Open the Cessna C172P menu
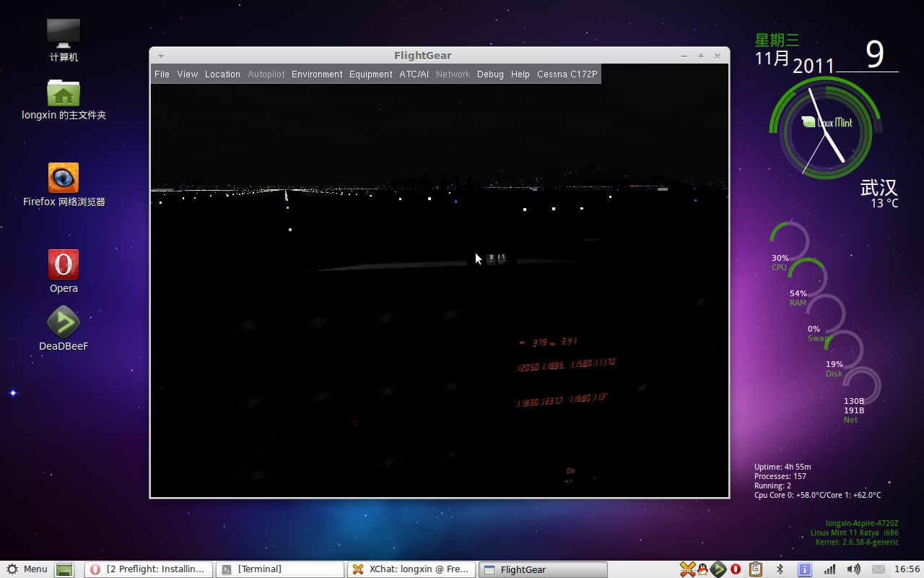 click(x=567, y=74)
